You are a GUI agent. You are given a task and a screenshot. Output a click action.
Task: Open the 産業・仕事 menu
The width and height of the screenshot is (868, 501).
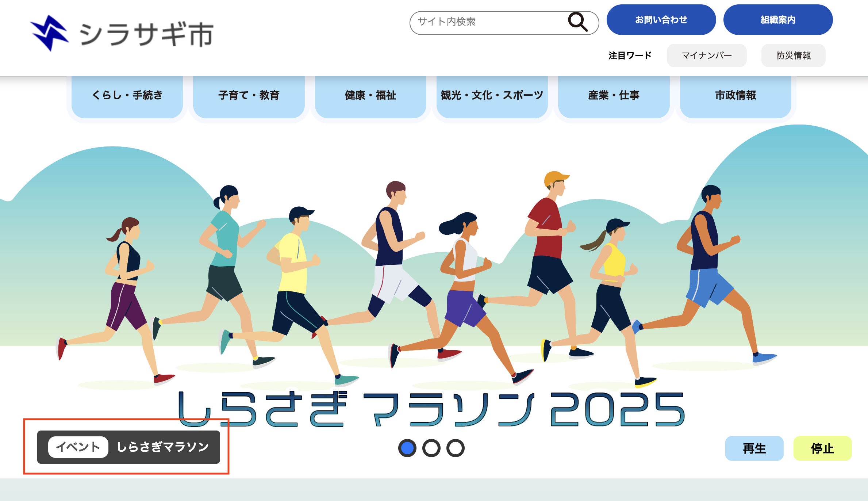coord(614,96)
